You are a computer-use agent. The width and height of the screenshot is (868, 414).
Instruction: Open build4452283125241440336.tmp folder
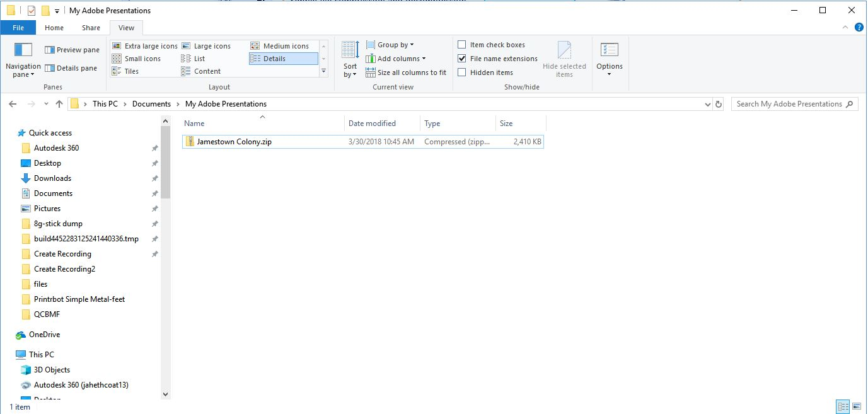click(86, 239)
